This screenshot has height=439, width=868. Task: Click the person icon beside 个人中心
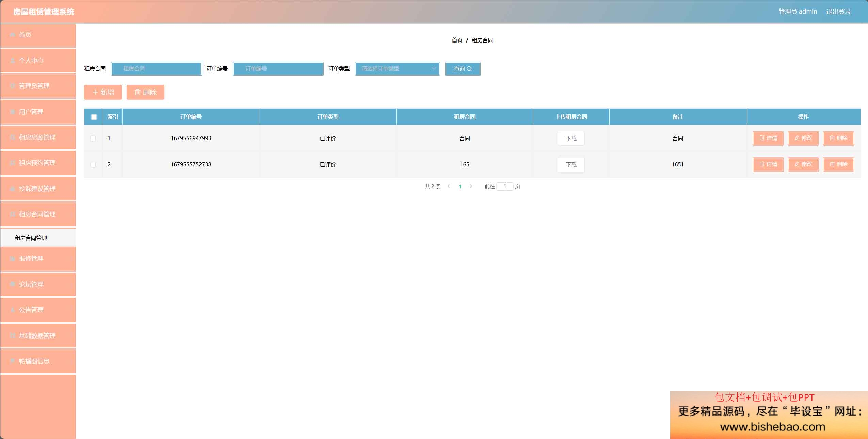[x=13, y=61]
